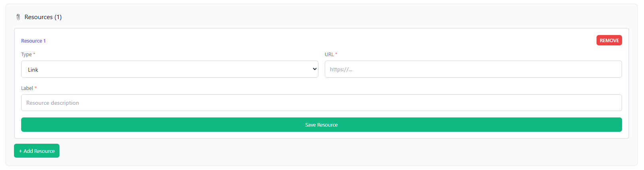Open the Type dropdown showing Link
644x170 pixels.
pyautogui.click(x=170, y=69)
